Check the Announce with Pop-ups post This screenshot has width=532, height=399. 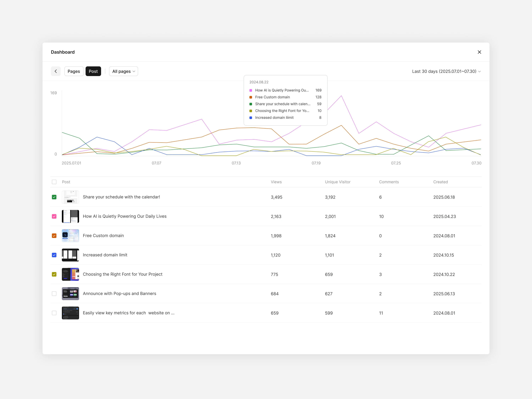click(x=54, y=293)
